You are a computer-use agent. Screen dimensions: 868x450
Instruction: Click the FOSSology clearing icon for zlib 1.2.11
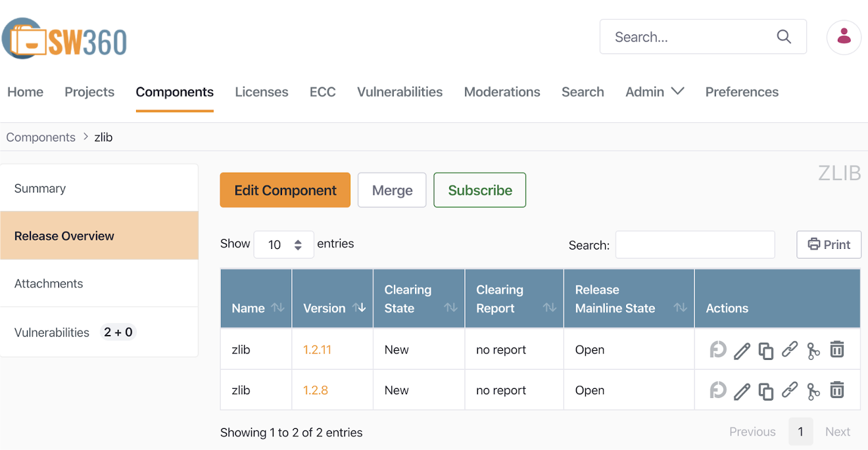click(x=717, y=349)
